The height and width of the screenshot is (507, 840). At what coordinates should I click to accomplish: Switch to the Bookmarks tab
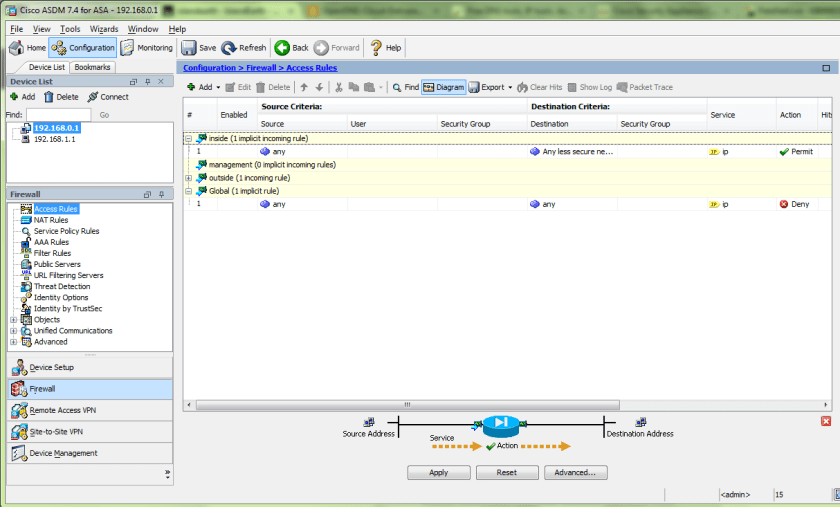pyautogui.click(x=93, y=67)
